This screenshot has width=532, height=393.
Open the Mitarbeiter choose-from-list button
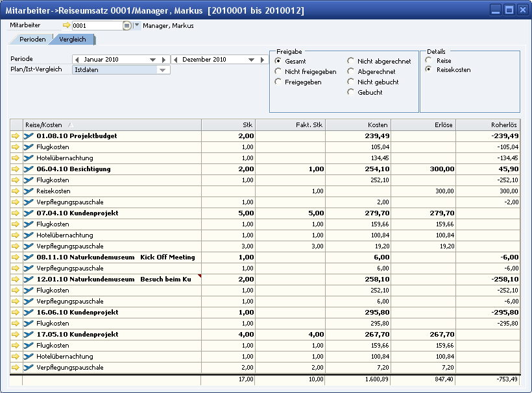(127, 25)
